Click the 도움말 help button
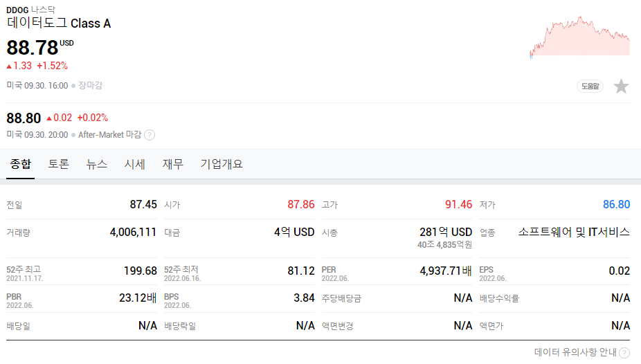Screen dimensions: 641x364 590,87
